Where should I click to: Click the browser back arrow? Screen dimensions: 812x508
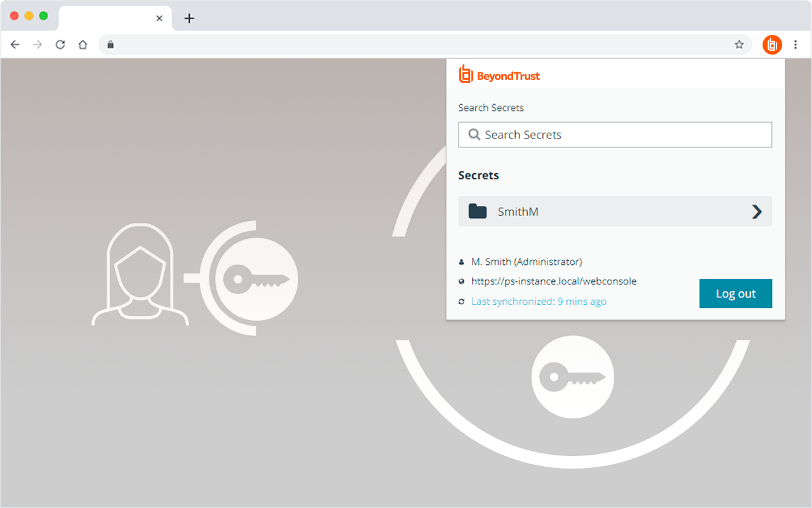pyautogui.click(x=15, y=44)
